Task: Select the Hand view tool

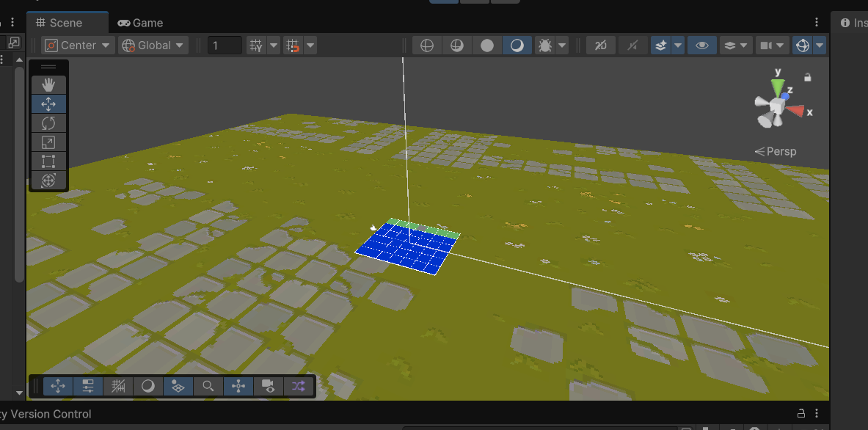Action: [48, 84]
